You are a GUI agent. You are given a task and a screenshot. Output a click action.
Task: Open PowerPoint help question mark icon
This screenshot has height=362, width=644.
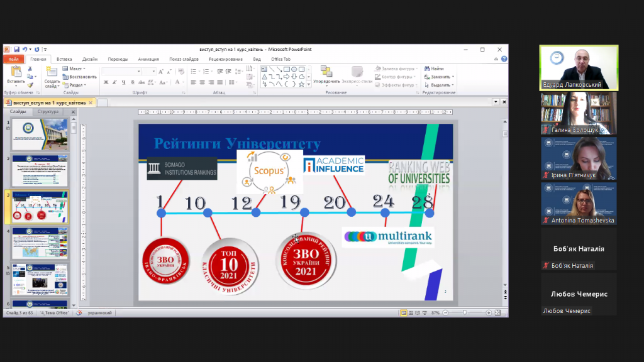point(504,59)
